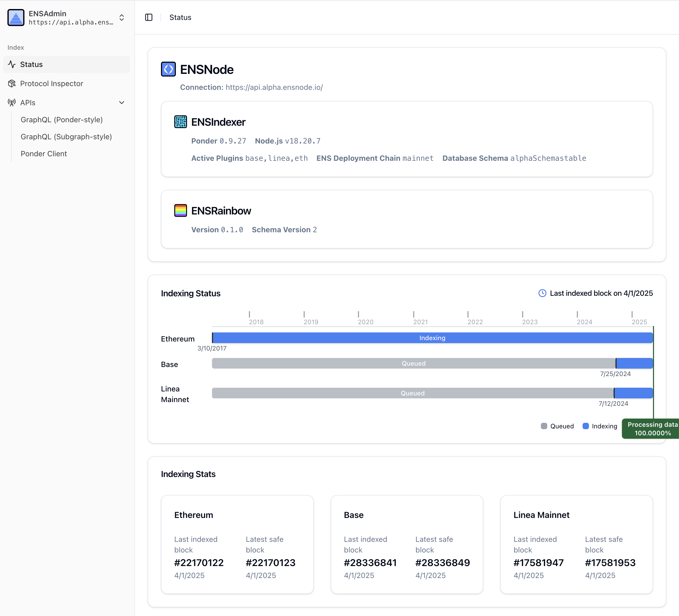Click the Indexing Stats heading

[188, 474]
